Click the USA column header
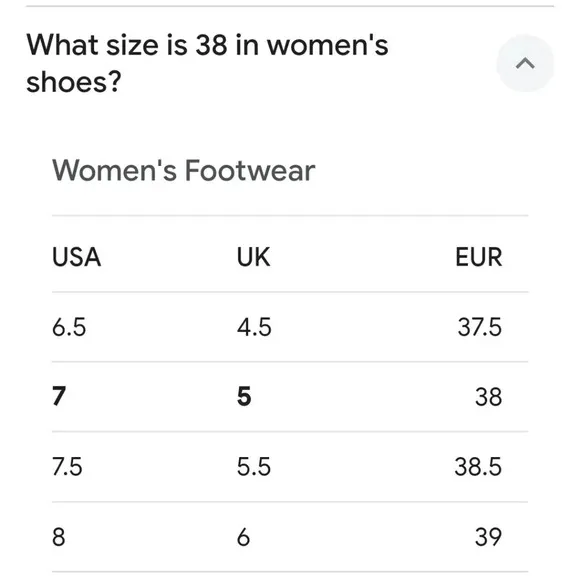 point(76,257)
